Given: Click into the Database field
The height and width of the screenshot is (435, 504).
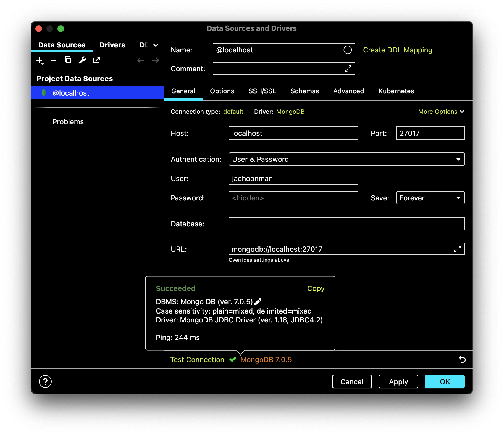Looking at the screenshot, I should (347, 224).
